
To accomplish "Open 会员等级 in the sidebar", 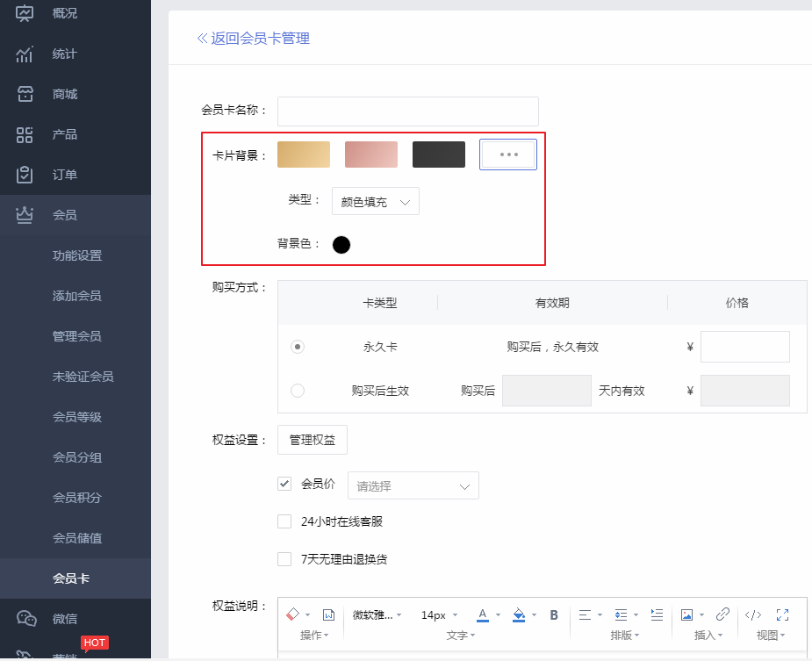I will coord(77,417).
